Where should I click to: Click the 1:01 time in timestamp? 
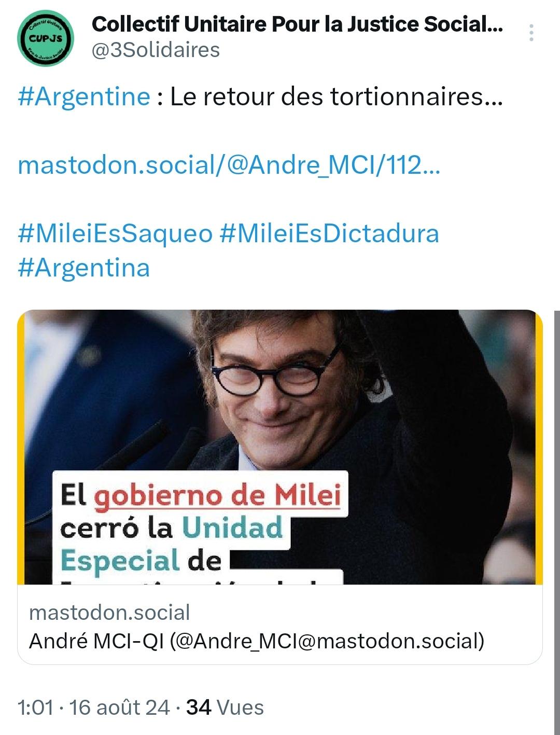click(35, 708)
